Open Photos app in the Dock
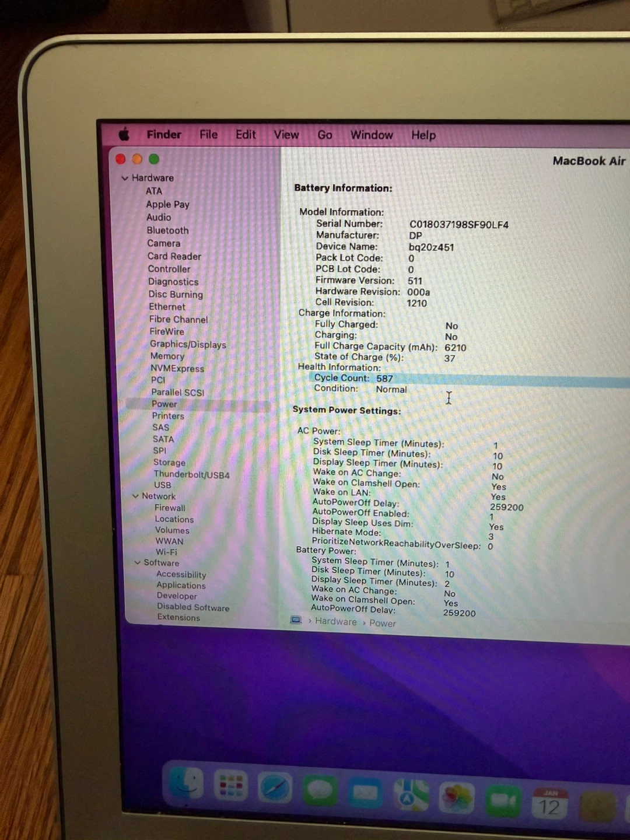Screen dimensions: 630x840 [x=457, y=799]
